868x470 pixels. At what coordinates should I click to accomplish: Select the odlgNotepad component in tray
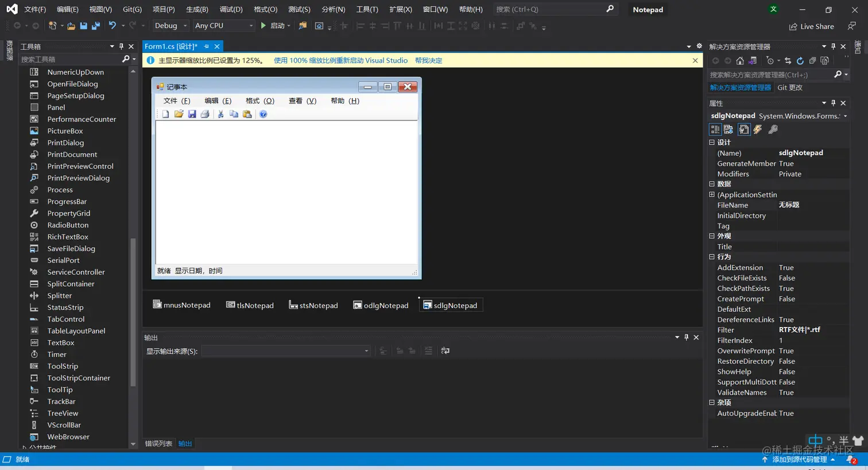(x=381, y=305)
